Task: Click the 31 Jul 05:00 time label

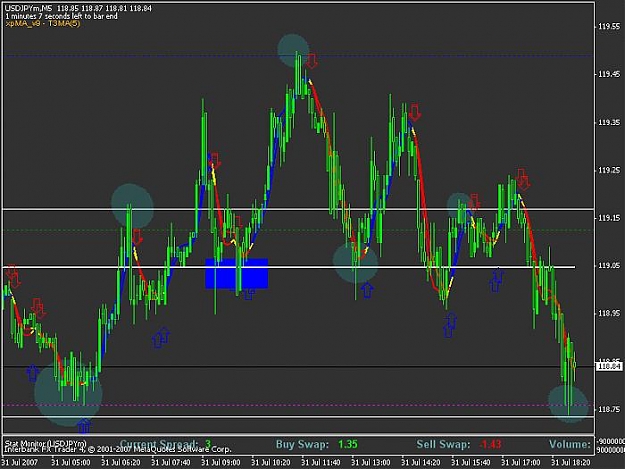Action: [71, 463]
